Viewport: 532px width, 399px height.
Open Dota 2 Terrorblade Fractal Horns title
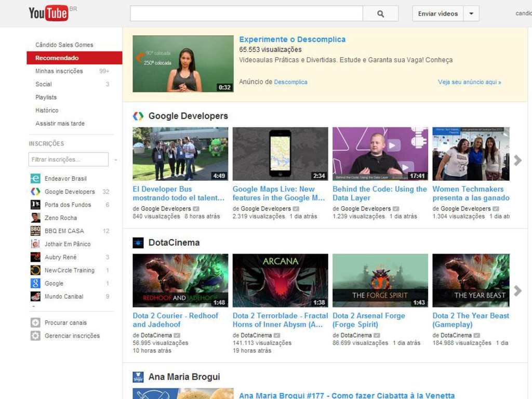pos(280,320)
